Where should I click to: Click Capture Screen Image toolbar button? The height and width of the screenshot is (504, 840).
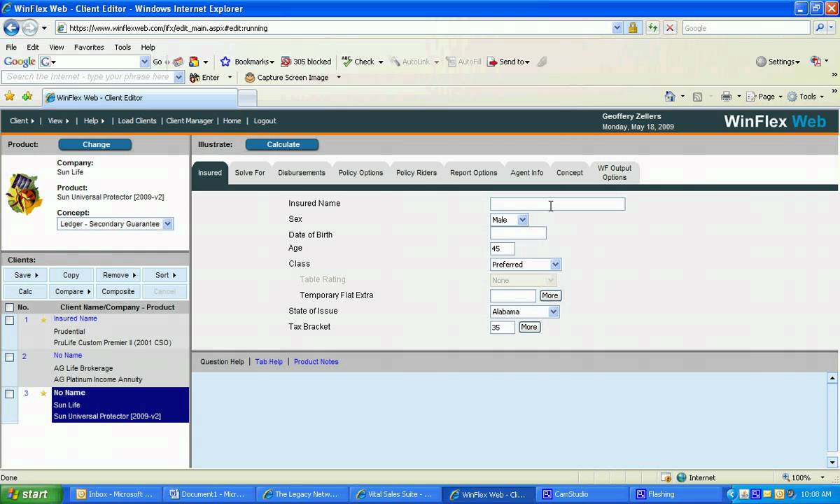287,78
